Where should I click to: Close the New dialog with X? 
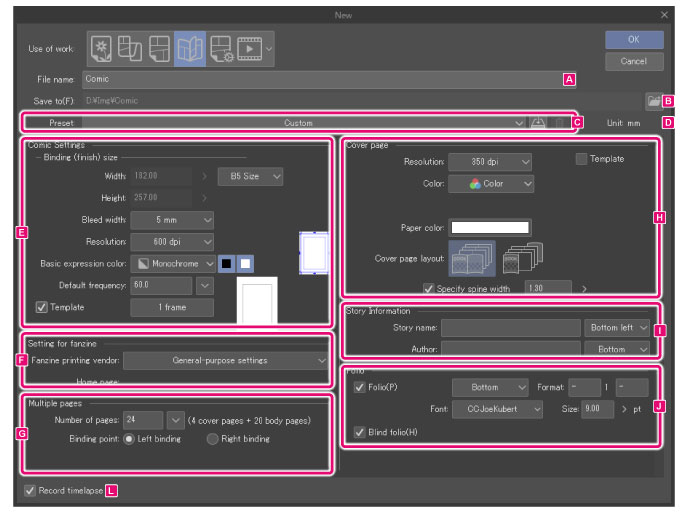(664, 15)
